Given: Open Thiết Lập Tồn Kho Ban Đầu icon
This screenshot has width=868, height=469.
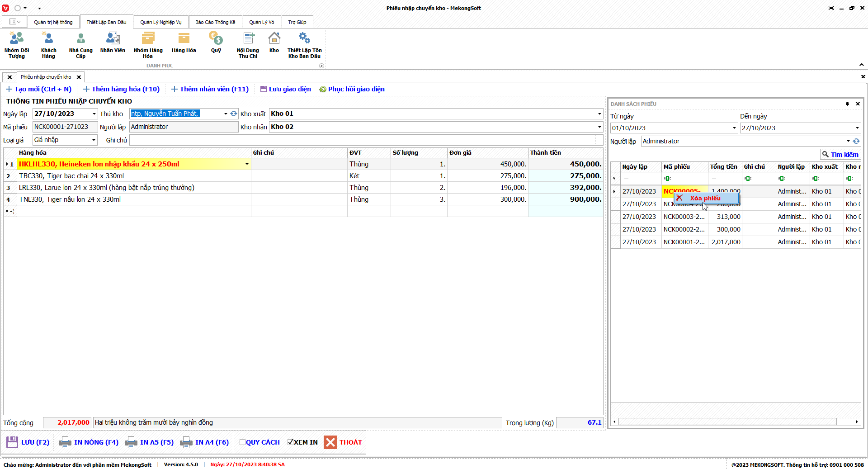Looking at the screenshot, I should point(304,44).
